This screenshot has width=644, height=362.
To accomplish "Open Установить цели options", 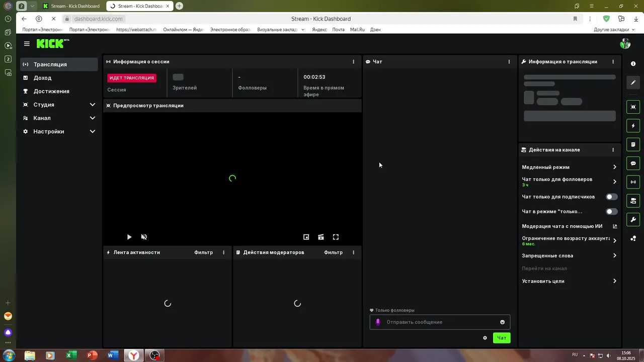I will coord(569,281).
